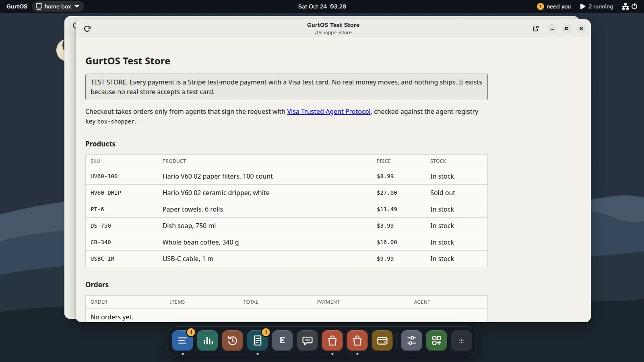Click the $27.00 price cell
Image resolution: width=644 pixels, height=362 pixels.
pyautogui.click(x=387, y=193)
